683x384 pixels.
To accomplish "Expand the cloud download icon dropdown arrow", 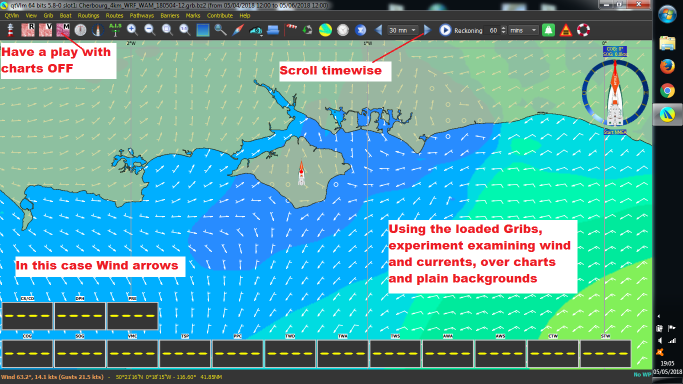I will click(261, 34).
